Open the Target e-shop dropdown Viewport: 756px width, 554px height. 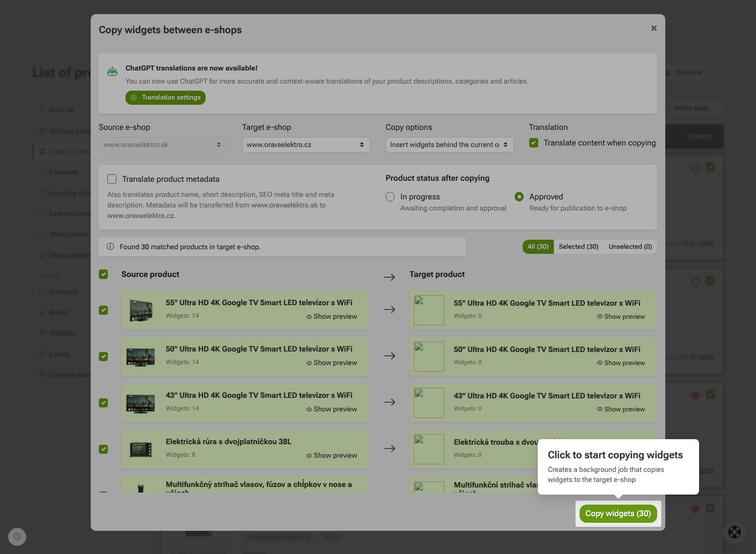coord(306,145)
